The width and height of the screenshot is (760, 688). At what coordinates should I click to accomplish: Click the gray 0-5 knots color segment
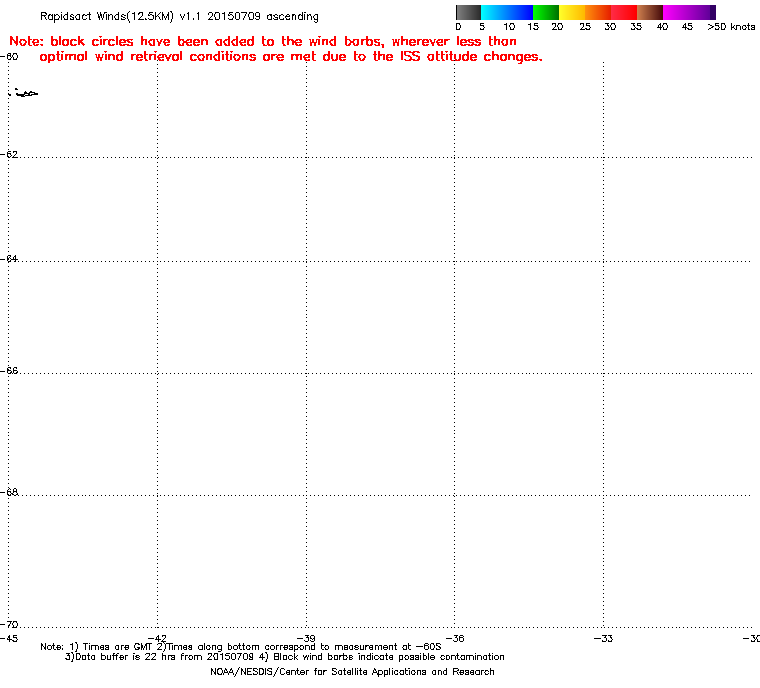(468, 12)
